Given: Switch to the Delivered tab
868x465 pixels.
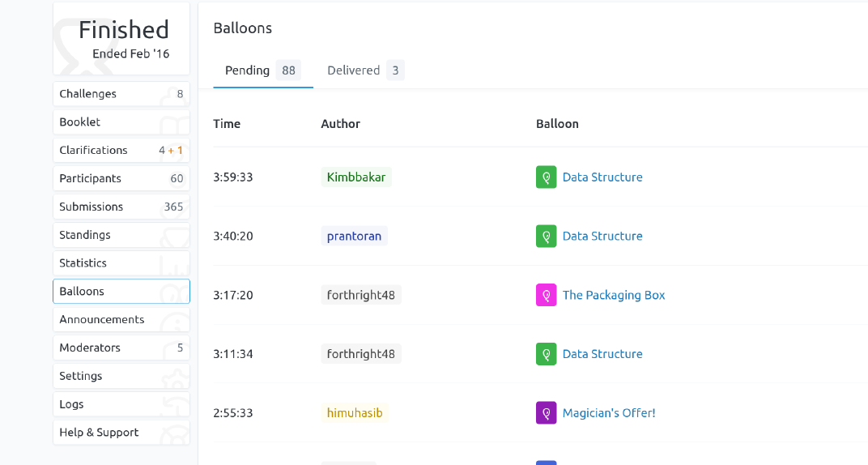Looking at the screenshot, I should pos(364,70).
